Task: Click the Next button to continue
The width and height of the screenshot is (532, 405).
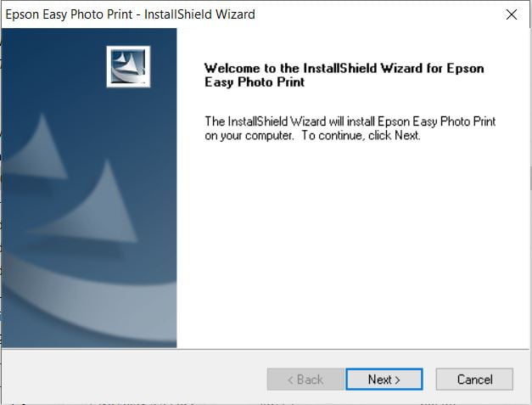Action: tap(384, 380)
